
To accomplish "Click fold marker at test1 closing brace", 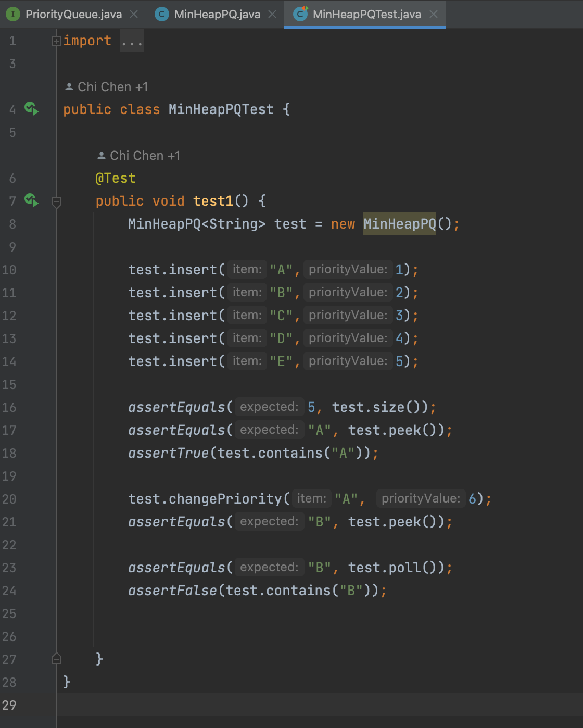I will [x=57, y=659].
